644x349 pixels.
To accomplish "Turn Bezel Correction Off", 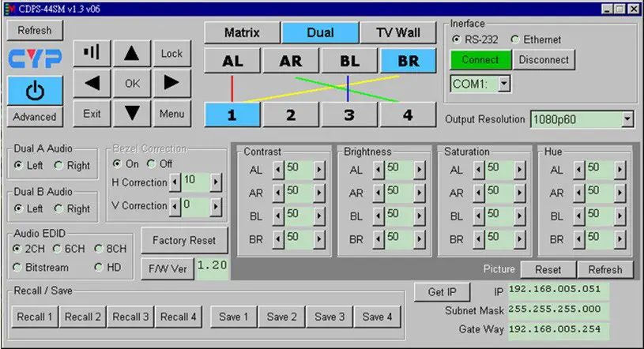I will (151, 163).
